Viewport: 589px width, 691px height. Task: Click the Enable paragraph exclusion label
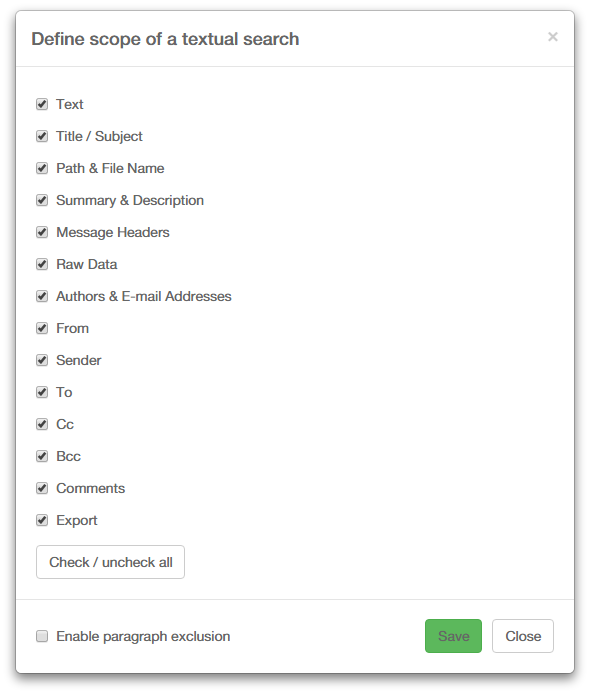point(143,637)
